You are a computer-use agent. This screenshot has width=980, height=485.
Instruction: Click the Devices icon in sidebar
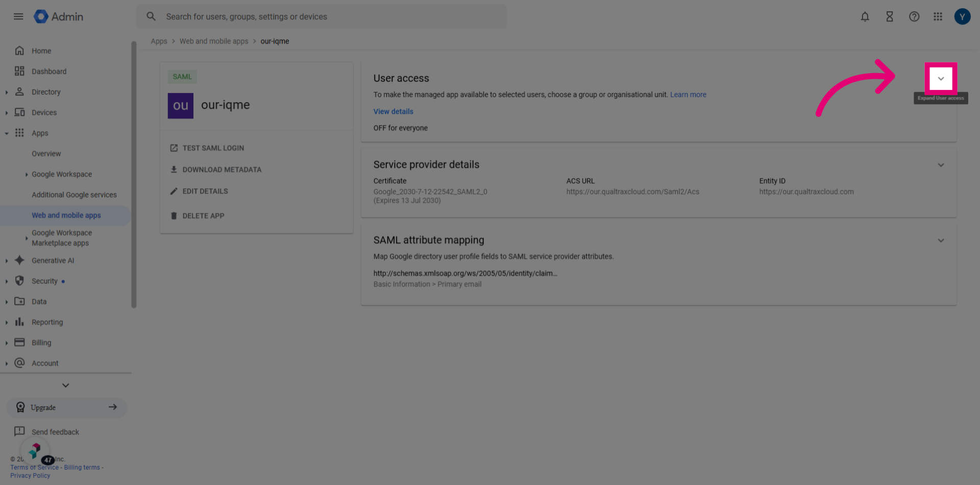(19, 112)
